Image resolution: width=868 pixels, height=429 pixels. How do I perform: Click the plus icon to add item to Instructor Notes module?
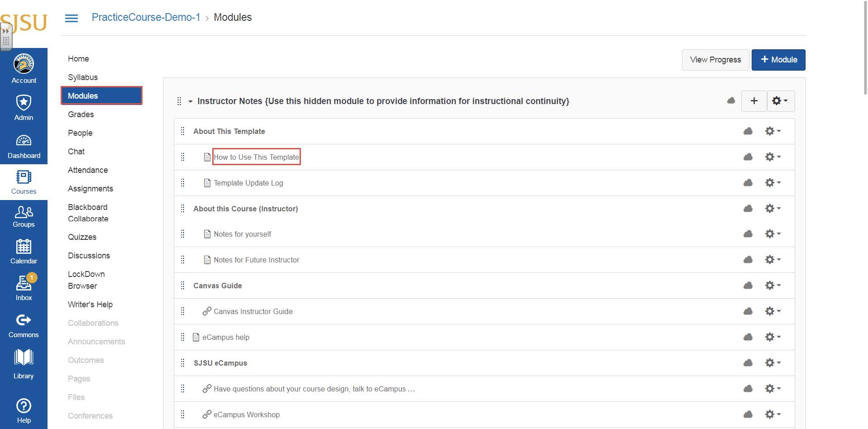(754, 101)
